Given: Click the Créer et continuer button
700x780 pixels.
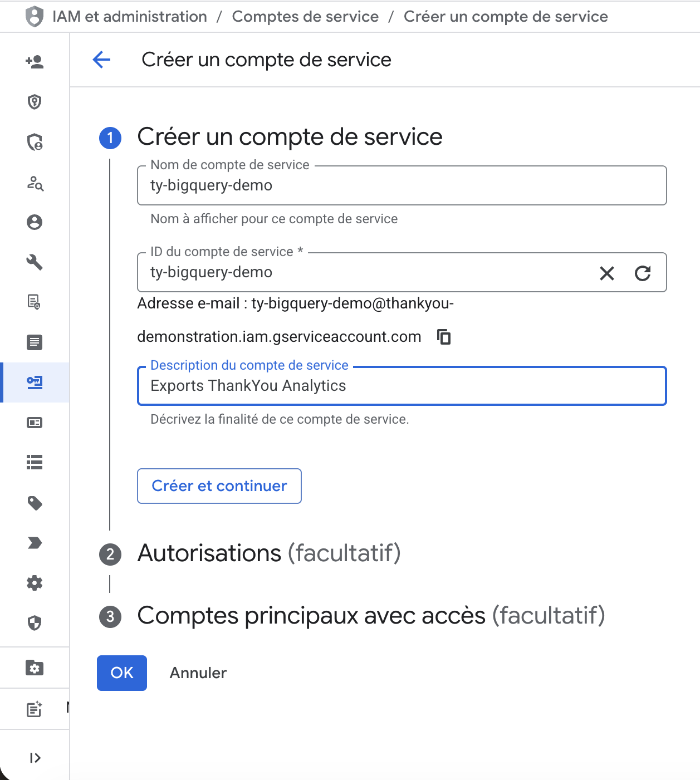Looking at the screenshot, I should click(x=219, y=486).
